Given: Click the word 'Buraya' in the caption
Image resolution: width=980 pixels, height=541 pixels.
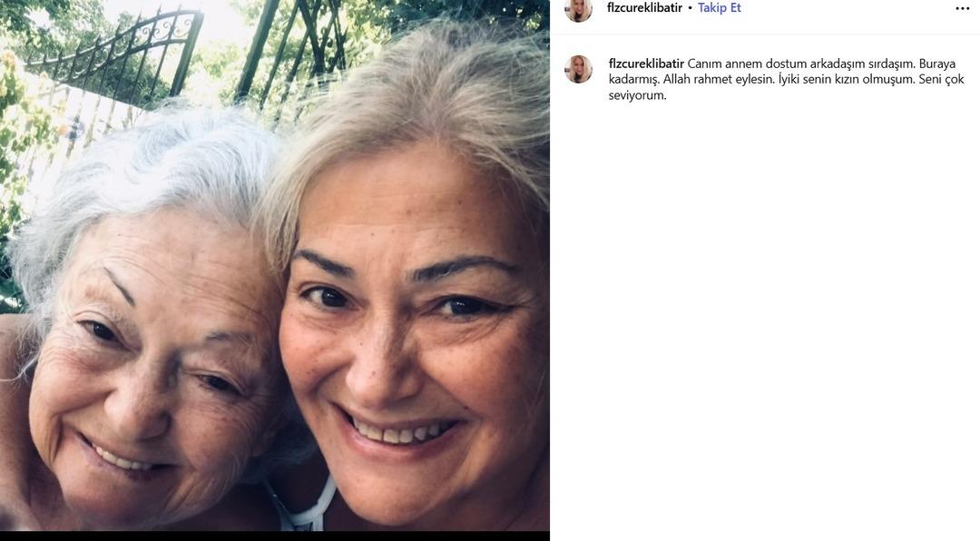Looking at the screenshot, I should click(936, 64).
